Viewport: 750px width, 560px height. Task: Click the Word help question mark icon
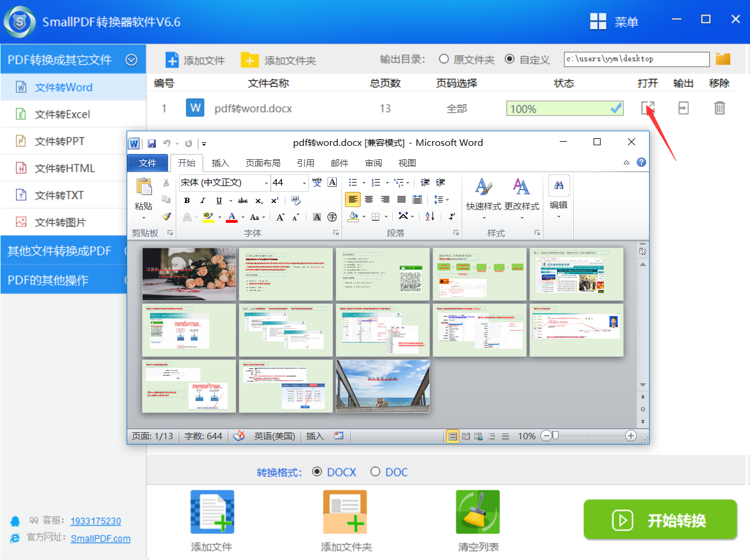pos(641,162)
